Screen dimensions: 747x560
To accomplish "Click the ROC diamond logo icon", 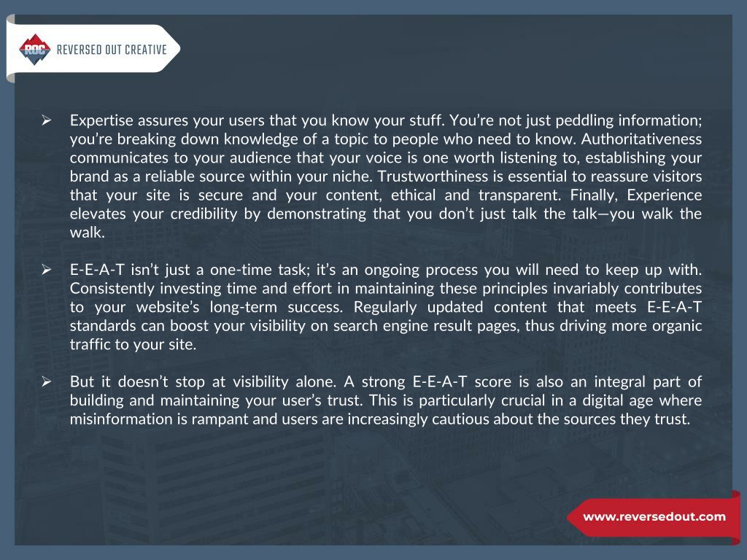I will tap(35, 49).
